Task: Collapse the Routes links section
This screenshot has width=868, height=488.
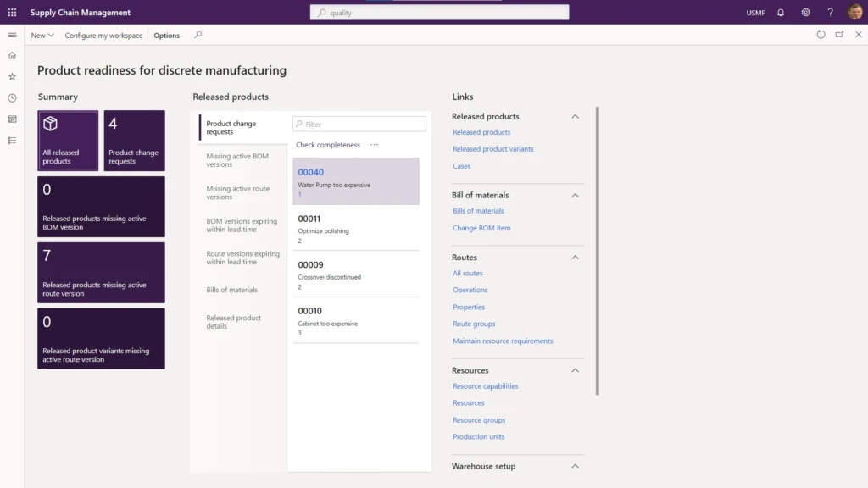Action: 575,258
